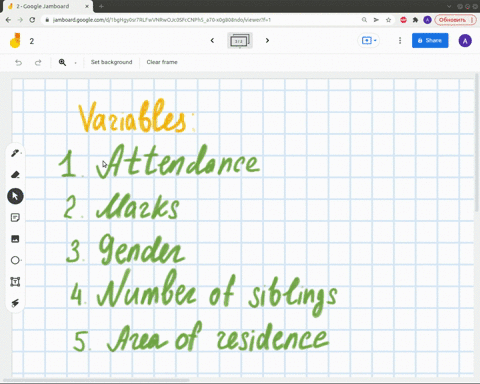Select the Eraser tool

pyautogui.click(x=15, y=174)
